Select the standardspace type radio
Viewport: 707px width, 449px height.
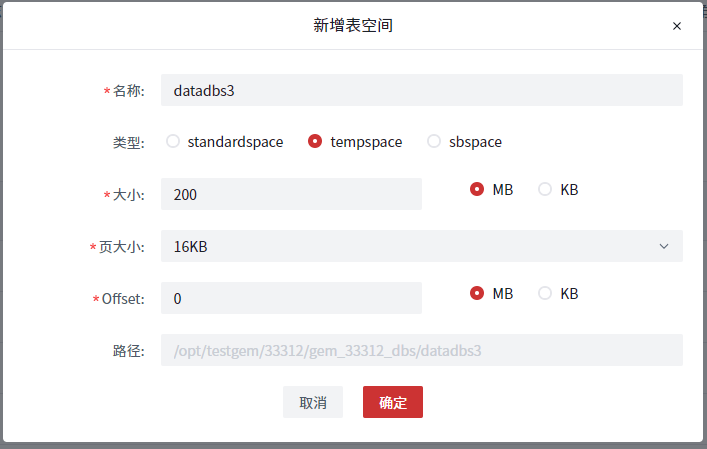[173, 142]
